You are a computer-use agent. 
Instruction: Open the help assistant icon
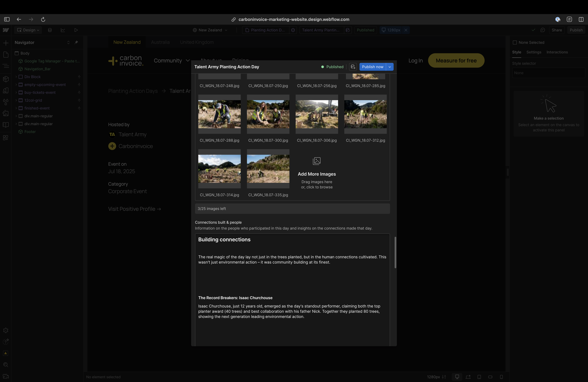[x=6, y=341]
